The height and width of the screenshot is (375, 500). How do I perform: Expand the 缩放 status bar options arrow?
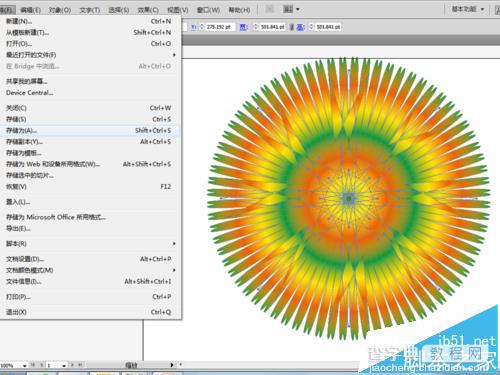point(171,365)
